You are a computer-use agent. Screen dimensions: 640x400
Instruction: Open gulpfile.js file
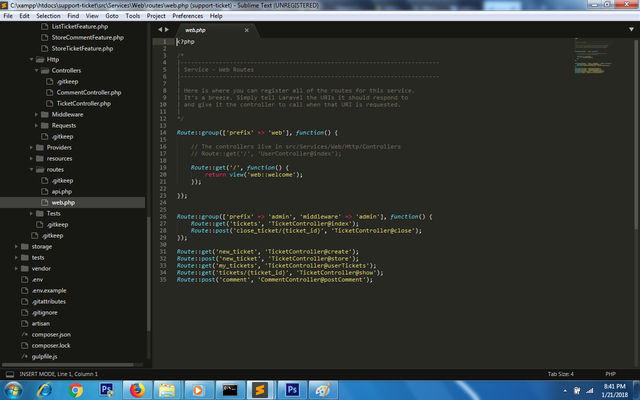[x=44, y=357]
